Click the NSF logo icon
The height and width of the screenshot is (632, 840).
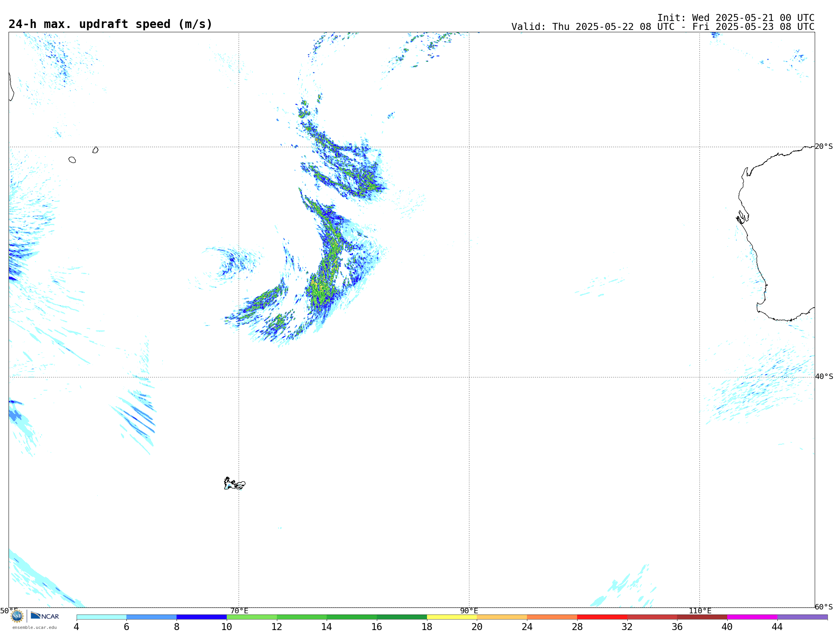pos(17,616)
